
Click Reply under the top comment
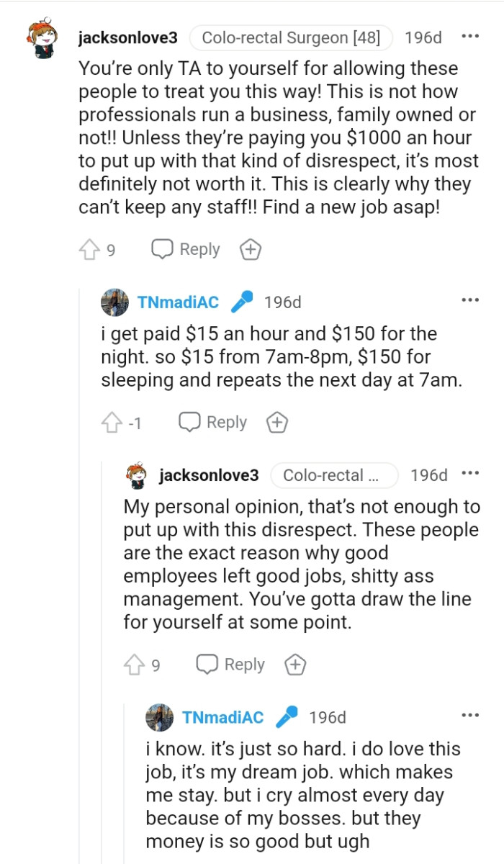pos(198,249)
